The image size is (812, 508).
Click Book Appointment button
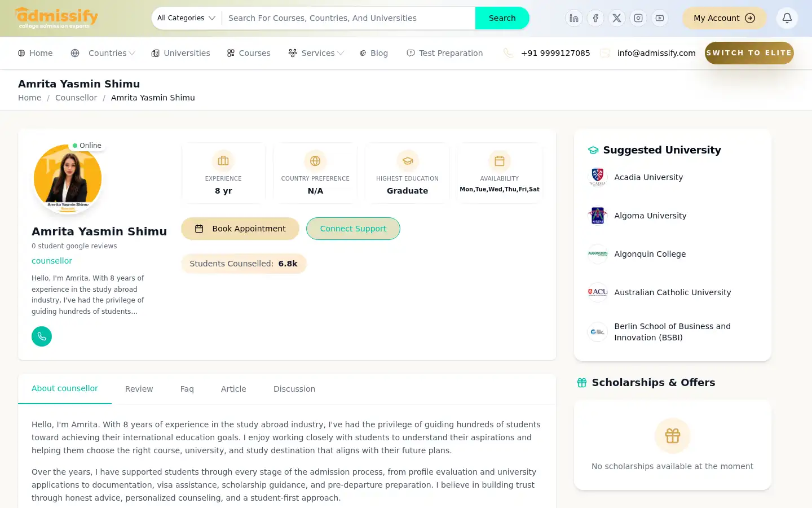coord(240,229)
